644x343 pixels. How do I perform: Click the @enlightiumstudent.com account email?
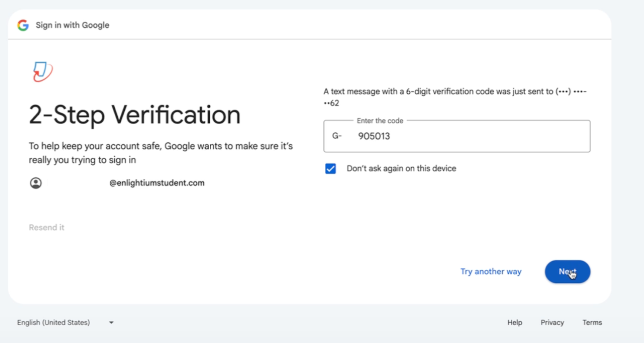(x=157, y=183)
